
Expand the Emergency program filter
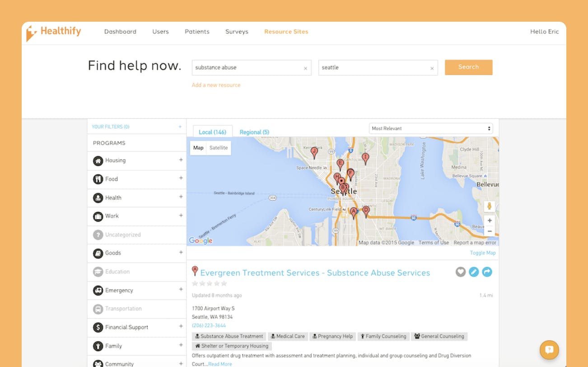[x=181, y=289]
